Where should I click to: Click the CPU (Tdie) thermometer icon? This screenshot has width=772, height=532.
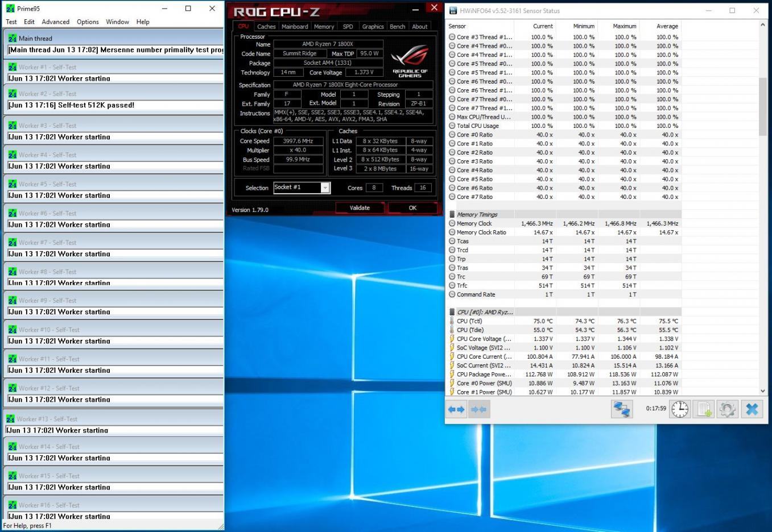coord(452,330)
